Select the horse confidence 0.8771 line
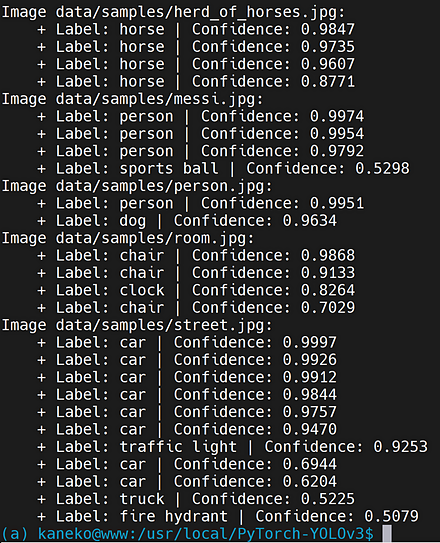 [196, 82]
